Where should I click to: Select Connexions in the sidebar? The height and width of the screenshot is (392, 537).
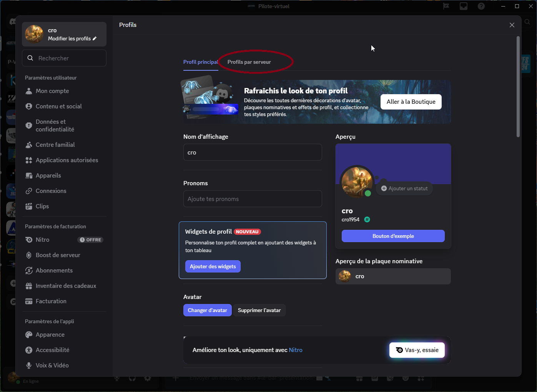coord(51,191)
